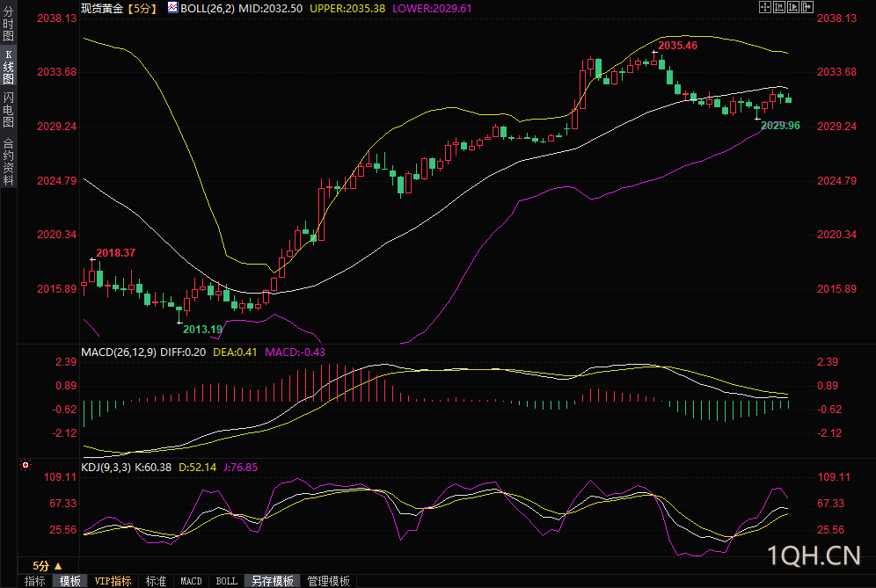Select the K线图 sidebar tab
The image size is (876, 588).
pos(8,66)
